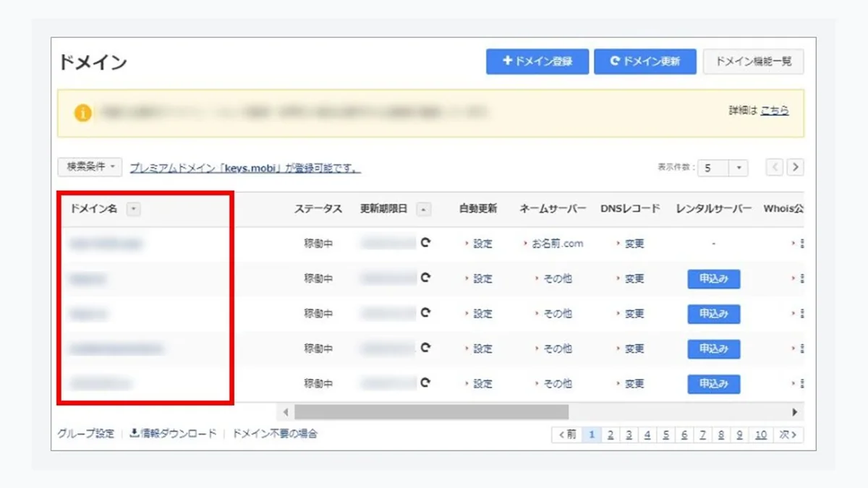Open the こちら details link

coord(775,111)
